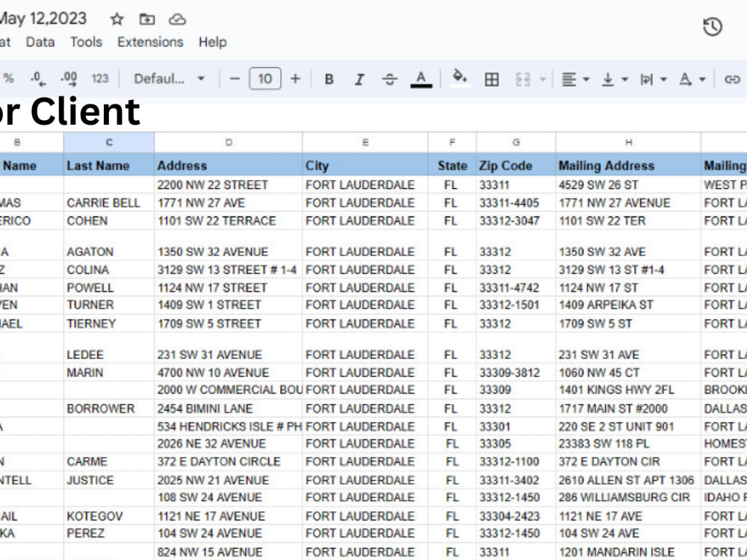The width and height of the screenshot is (747, 560).
Task: Open more number formats (123)
Action: 100,78
